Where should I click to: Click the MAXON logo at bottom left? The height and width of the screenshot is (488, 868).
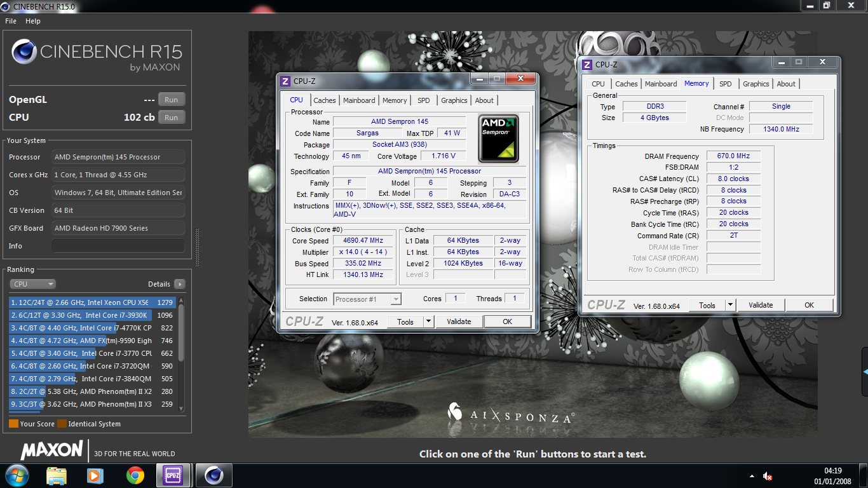[x=52, y=451]
